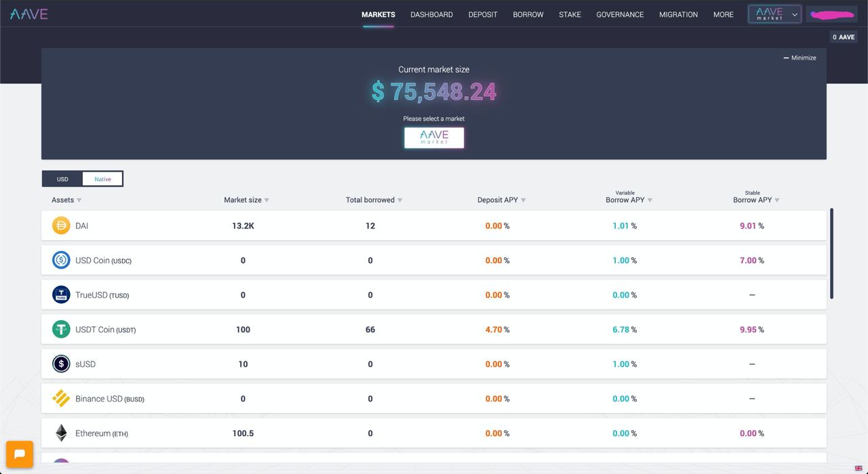Click the assets list vertical scrollbar
868x474 pixels.
point(831,254)
